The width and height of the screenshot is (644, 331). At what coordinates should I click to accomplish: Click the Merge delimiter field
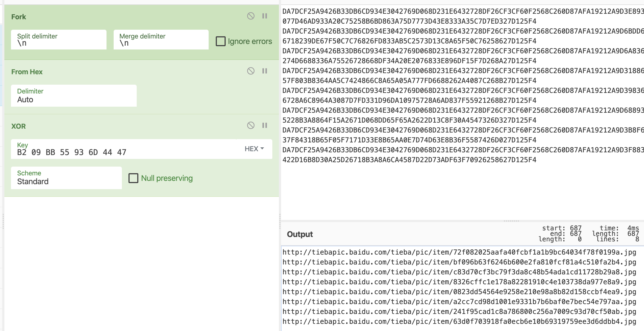click(161, 40)
